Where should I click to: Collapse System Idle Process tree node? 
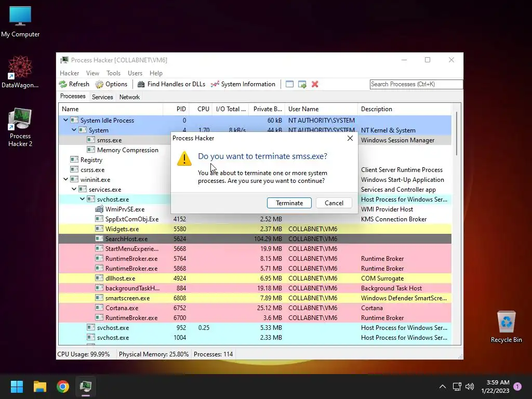(65, 120)
